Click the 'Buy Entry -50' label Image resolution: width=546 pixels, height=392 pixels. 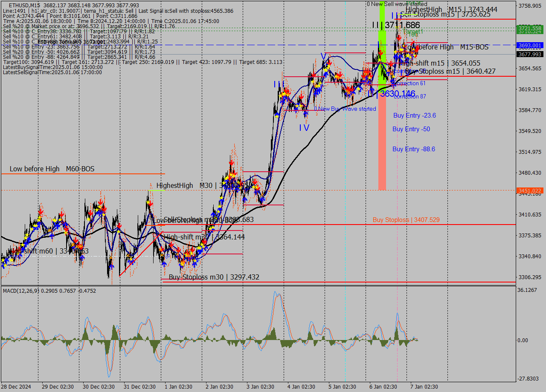pyautogui.click(x=411, y=129)
